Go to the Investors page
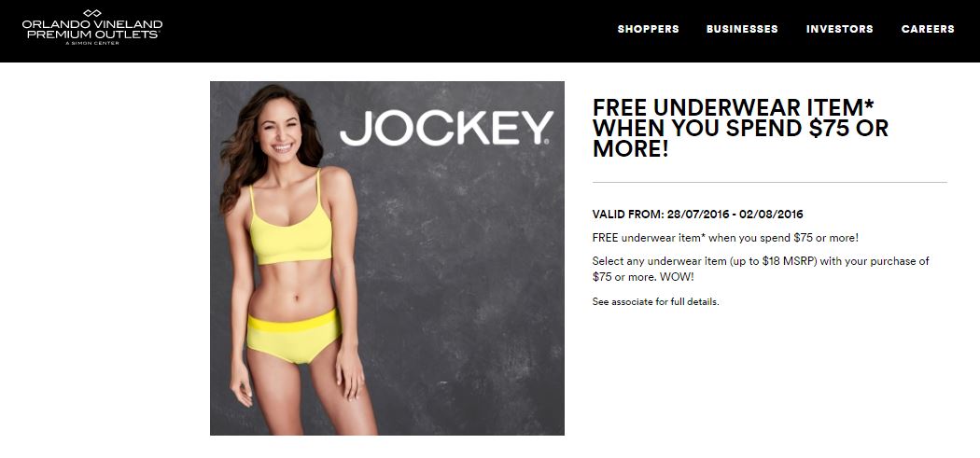The image size is (980, 458). coord(839,29)
